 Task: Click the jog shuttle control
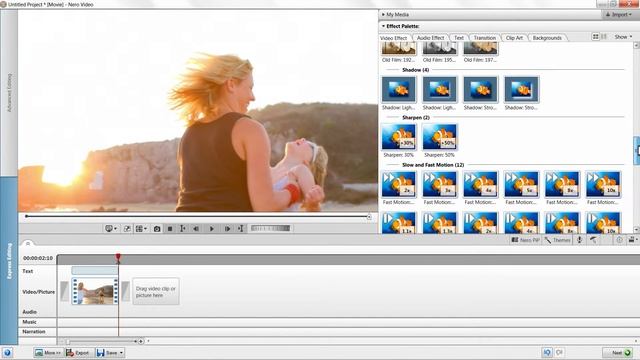270,228
